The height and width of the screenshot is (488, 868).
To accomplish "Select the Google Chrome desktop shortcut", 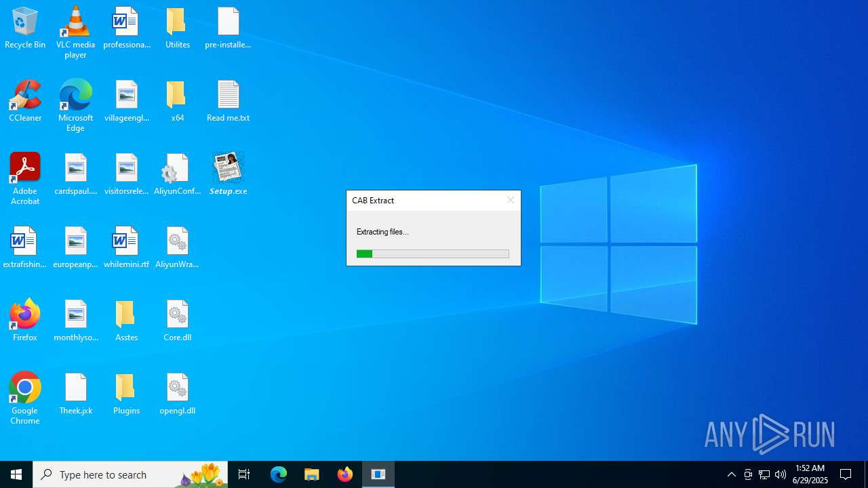I will tap(25, 399).
